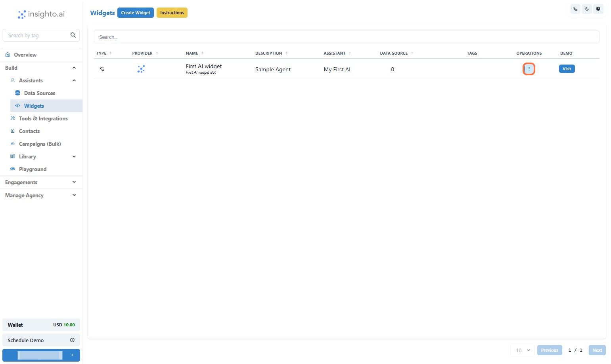This screenshot has width=611, height=364.
Task: Open Tools & Integrations
Action: (x=44, y=118)
